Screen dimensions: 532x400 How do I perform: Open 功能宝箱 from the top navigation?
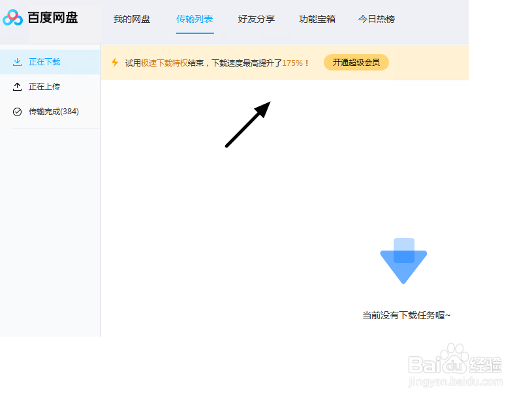[x=317, y=20]
